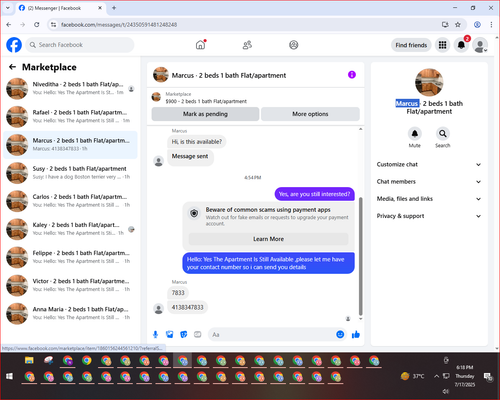The height and width of the screenshot is (400, 500).
Task: Expand Media, files and links section
Action: pos(429,199)
